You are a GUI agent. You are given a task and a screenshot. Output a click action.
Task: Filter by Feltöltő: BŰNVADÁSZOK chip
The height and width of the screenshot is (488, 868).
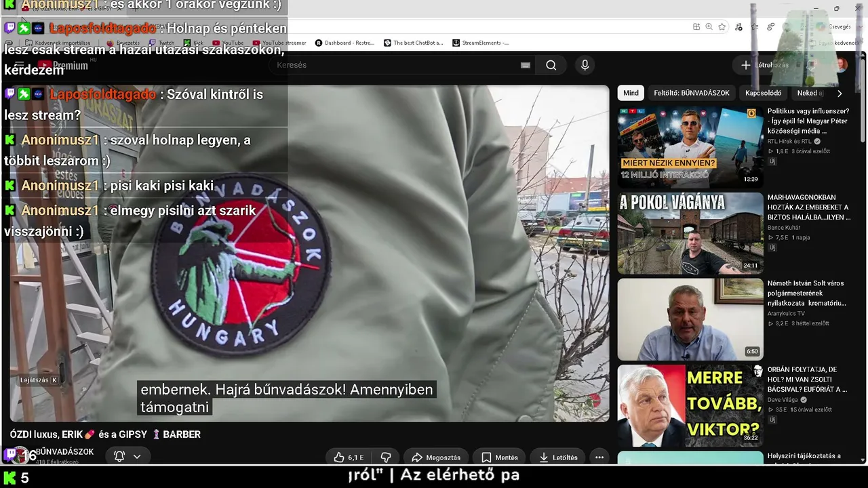pyautogui.click(x=692, y=93)
